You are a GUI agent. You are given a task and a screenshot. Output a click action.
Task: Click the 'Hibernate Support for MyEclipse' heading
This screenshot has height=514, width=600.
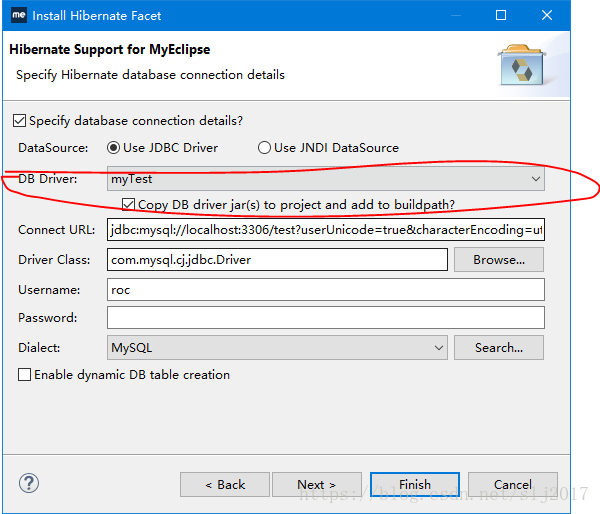pyautogui.click(x=110, y=49)
